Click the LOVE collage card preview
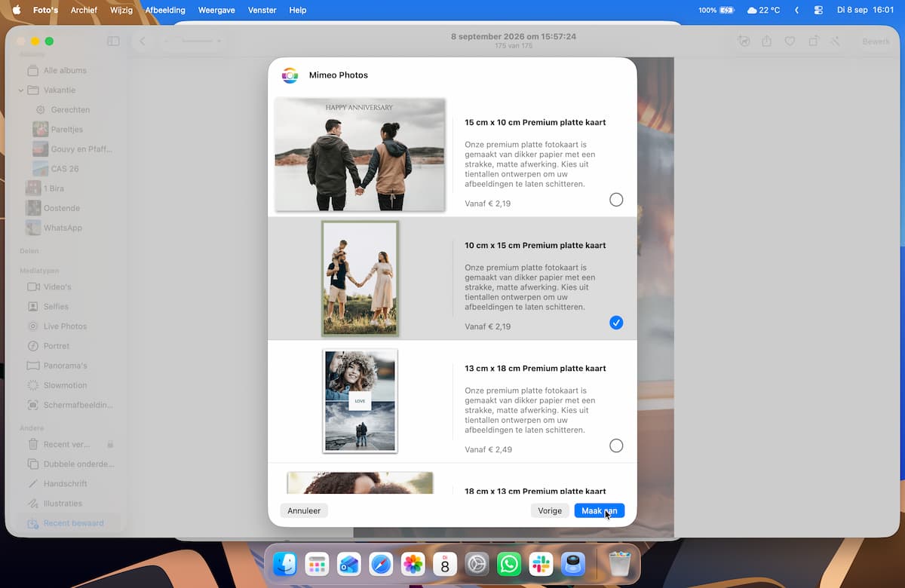 tap(360, 401)
